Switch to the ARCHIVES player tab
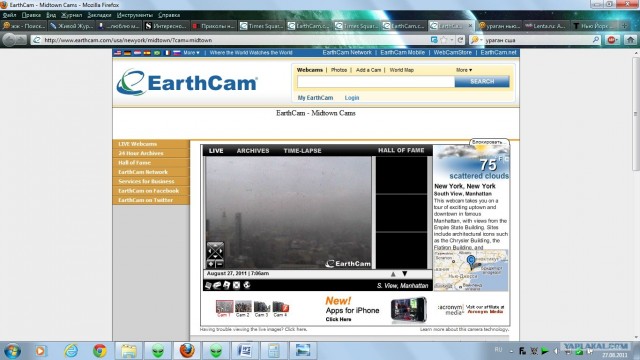Image resolution: width=640 pixels, height=360 pixels. 253,151
